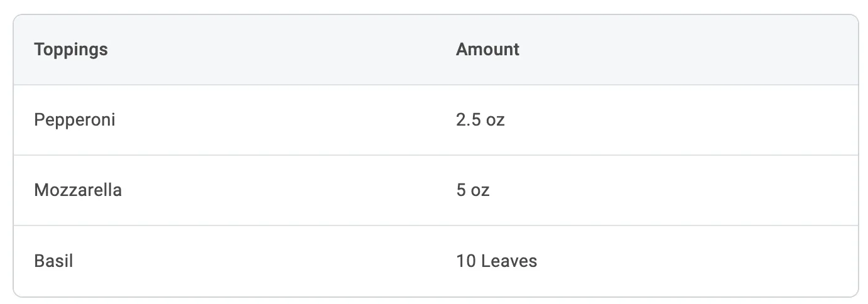Click the number "2.5" in Pepperoni row
868x304 pixels.
pos(468,120)
